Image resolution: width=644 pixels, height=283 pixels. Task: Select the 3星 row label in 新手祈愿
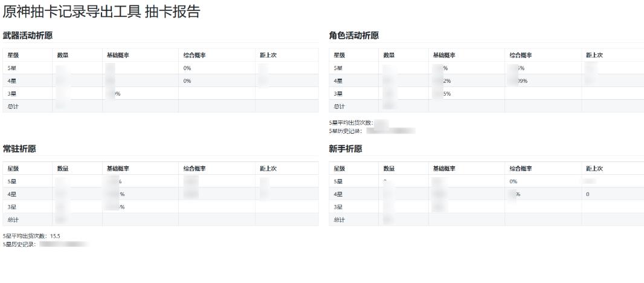tap(338, 207)
